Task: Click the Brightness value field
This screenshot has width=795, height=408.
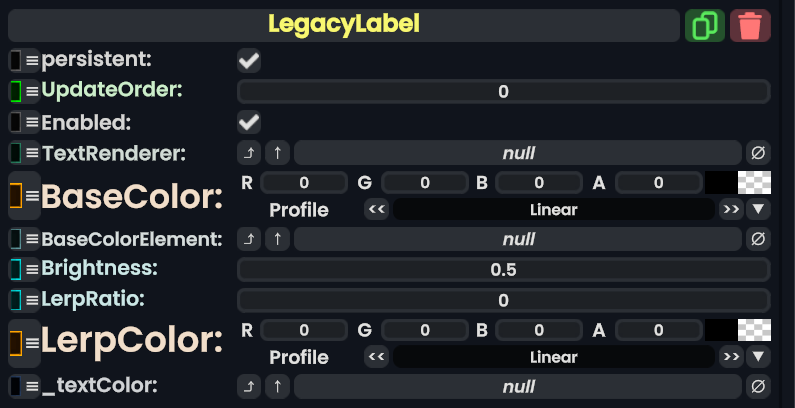Action: pyautogui.click(x=503, y=270)
